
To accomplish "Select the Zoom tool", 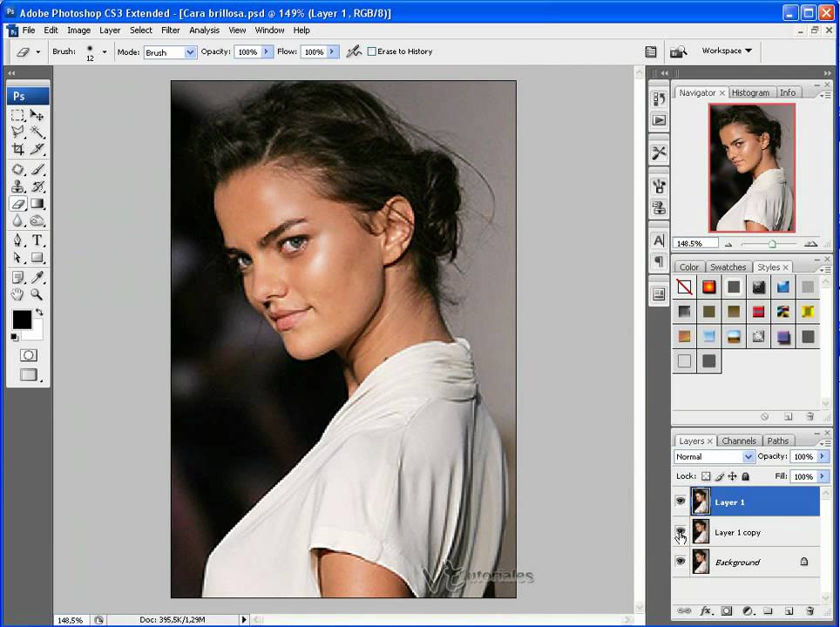I will (37, 294).
